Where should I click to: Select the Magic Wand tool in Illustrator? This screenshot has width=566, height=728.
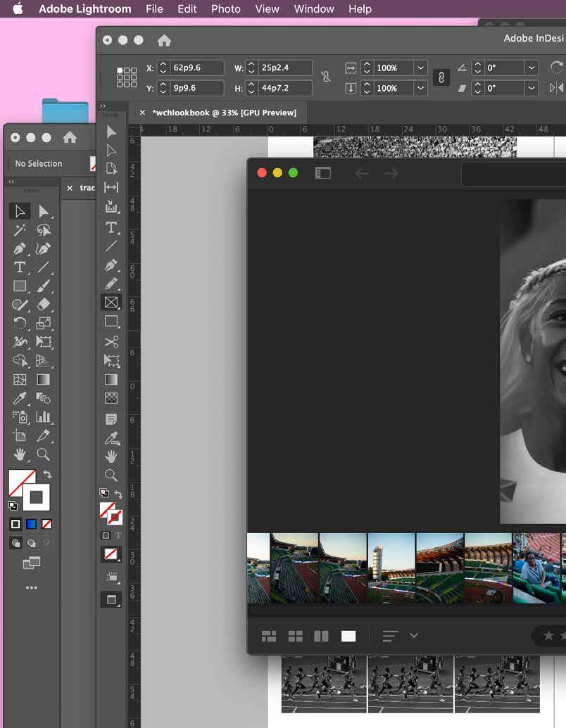point(20,230)
